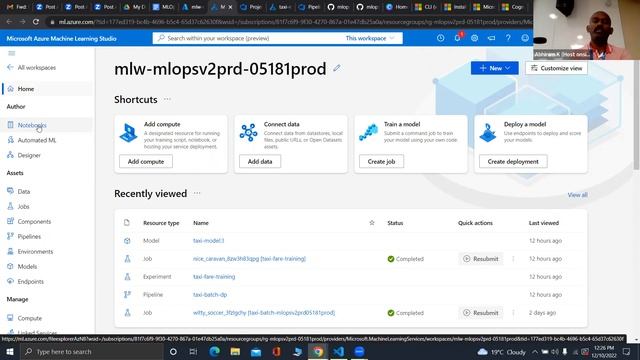Screen dimensions: 640x360
Task: Click the Train a model card icon
Action: point(368,133)
